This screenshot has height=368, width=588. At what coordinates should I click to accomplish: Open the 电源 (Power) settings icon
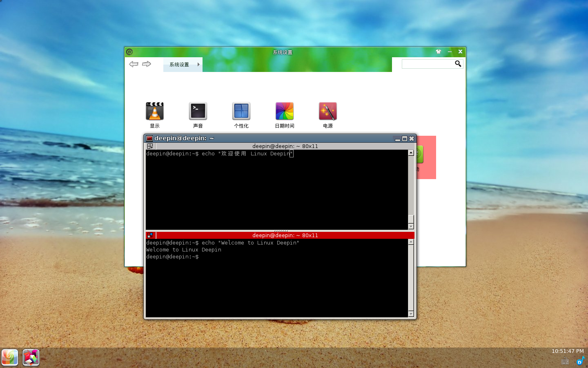pyautogui.click(x=327, y=111)
